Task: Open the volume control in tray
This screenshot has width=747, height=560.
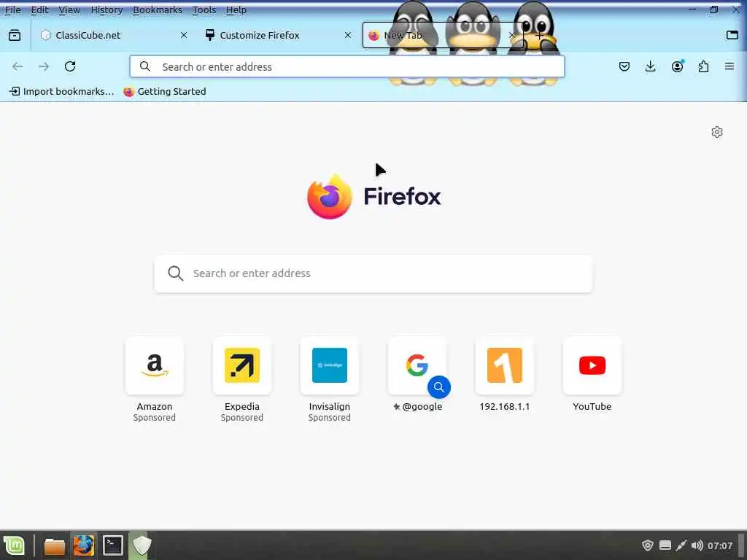Action: pos(697,545)
